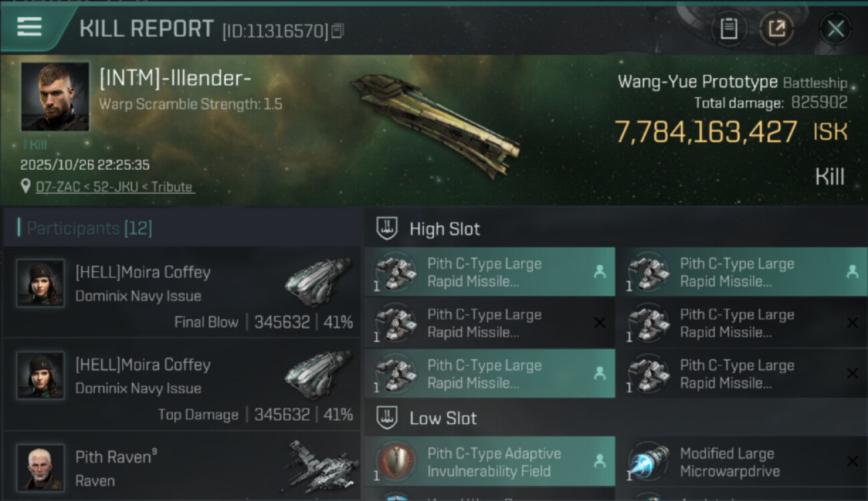The width and height of the screenshot is (868, 501).
Task: Select the Modified Large Microwarpdrive module
Action: (x=742, y=462)
